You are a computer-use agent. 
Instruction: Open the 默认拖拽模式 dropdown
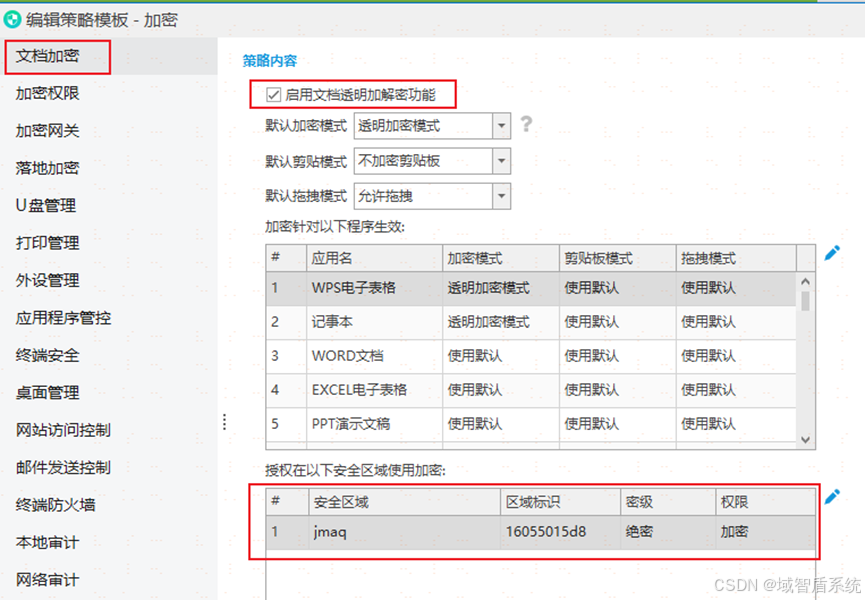click(502, 196)
